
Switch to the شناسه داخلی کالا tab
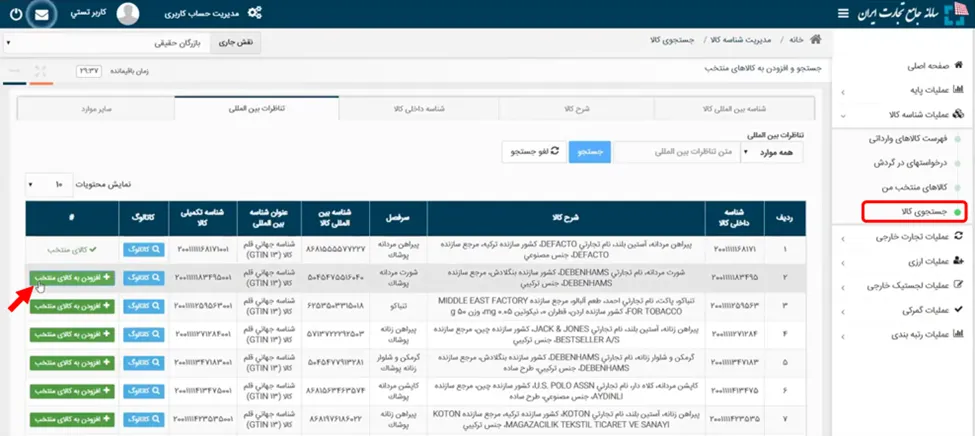pos(419,109)
